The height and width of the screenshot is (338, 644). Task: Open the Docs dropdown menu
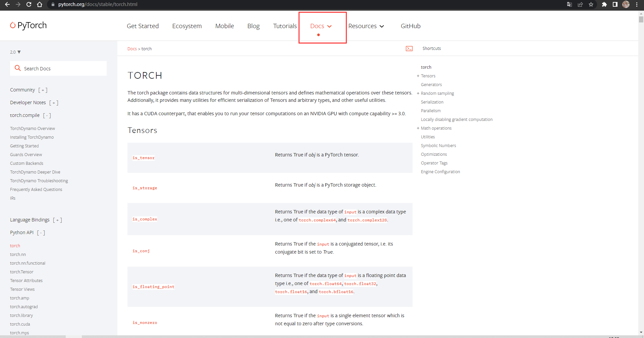pos(321,26)
